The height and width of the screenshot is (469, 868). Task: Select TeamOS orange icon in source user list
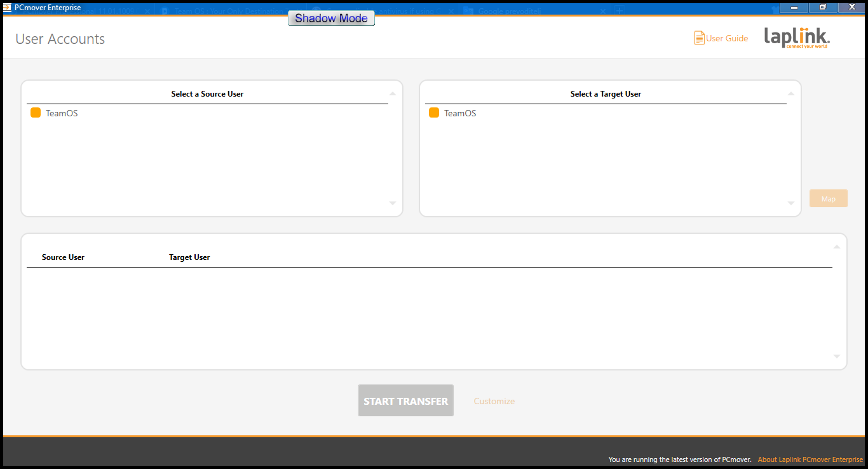tap(36, 112)
